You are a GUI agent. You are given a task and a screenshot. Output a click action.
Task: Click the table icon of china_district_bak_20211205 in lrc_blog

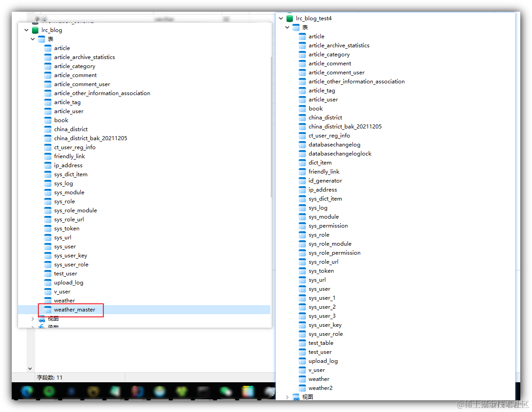[x=48, y=138]
